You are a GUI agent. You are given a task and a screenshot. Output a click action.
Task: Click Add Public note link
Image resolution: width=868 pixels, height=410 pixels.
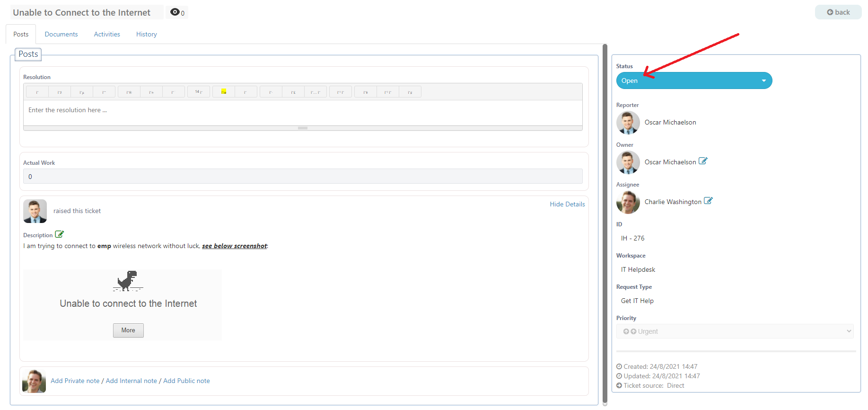coord(186,381)
